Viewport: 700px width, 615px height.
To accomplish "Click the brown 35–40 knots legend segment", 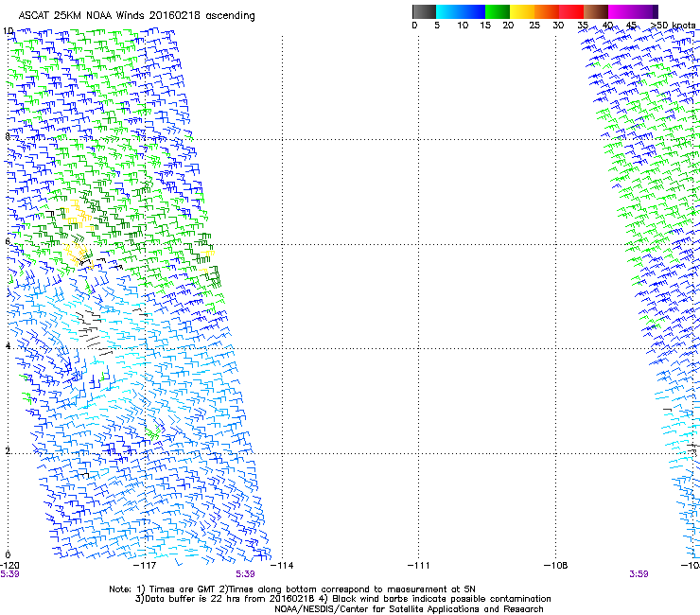I will tap(596, 11).
